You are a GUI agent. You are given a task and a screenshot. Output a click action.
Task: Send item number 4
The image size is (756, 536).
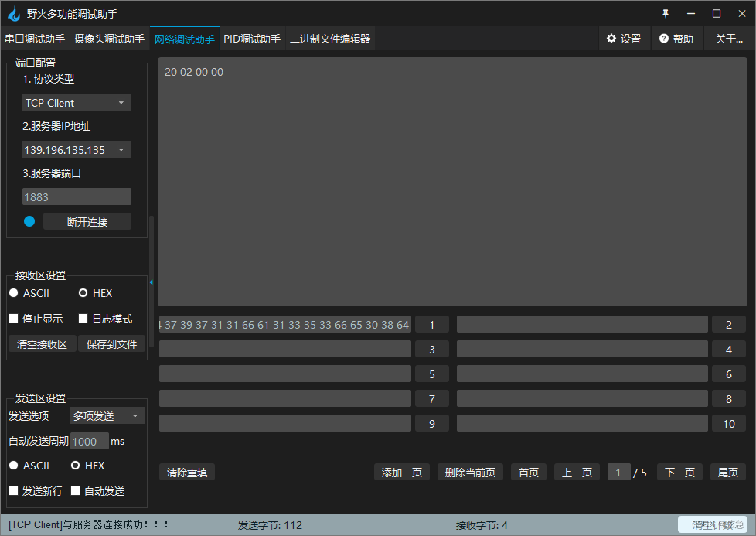(729, 350)
